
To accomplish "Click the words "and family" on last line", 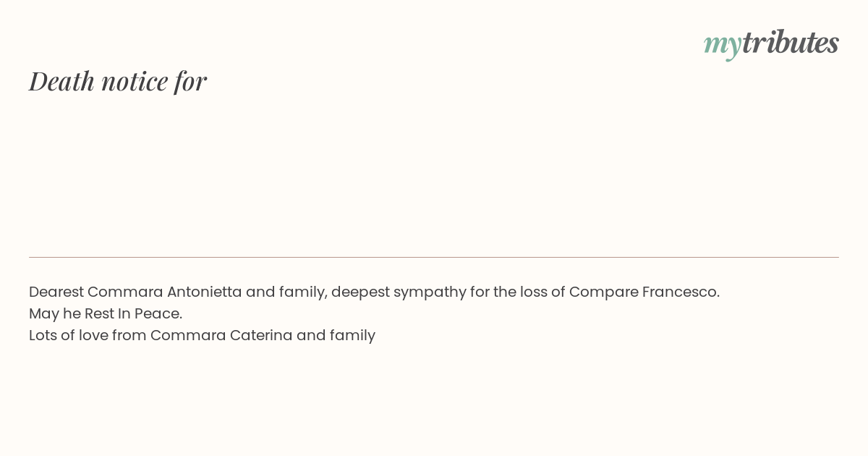I will pyautogui.click(x=336, y=336).
